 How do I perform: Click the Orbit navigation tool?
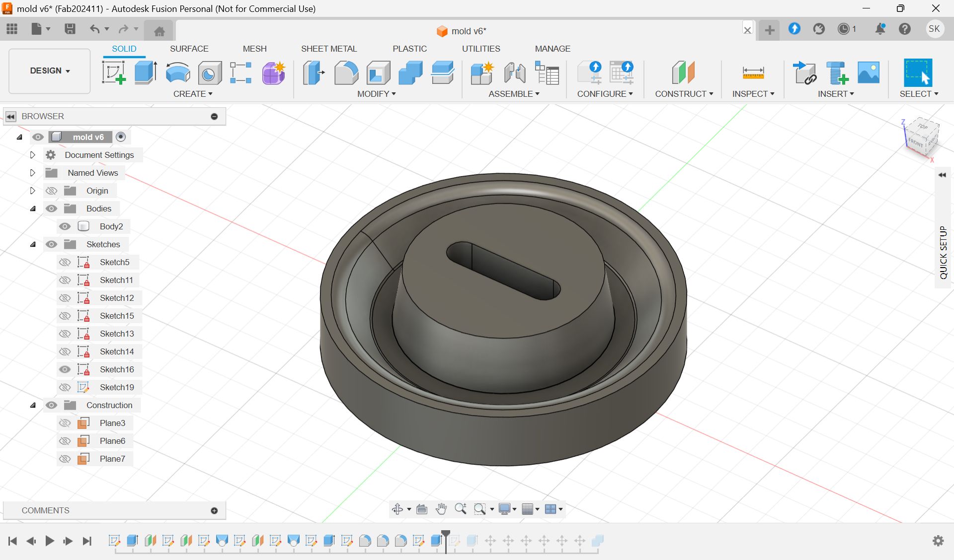[x=397, y=509]
